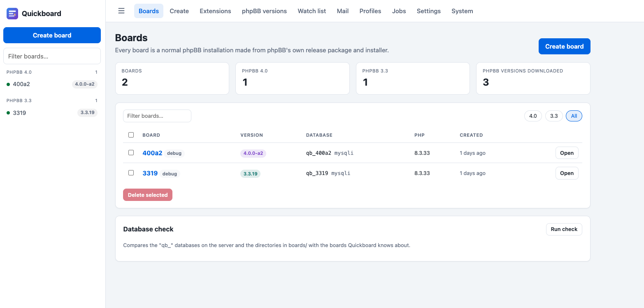Screen dimensions: 644x308
Task: Click the BOARD column header
Action: (x=151, y=135)
